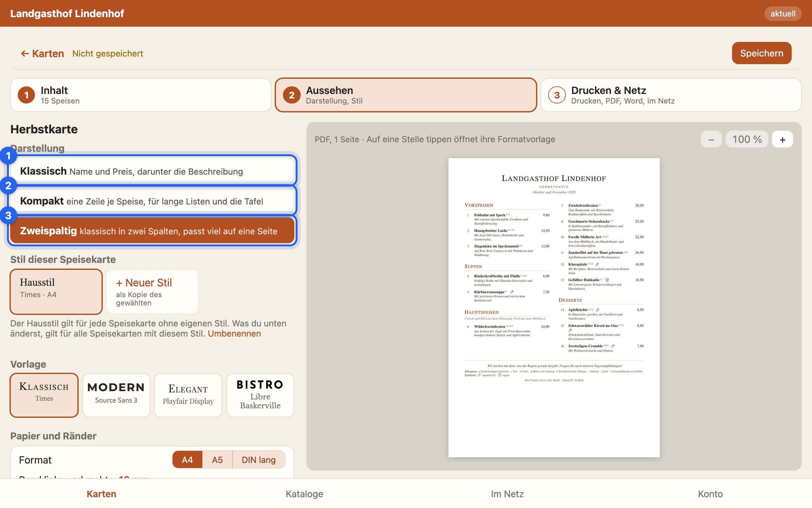Zoom in the preview with plus button

[x=782, y=139]
